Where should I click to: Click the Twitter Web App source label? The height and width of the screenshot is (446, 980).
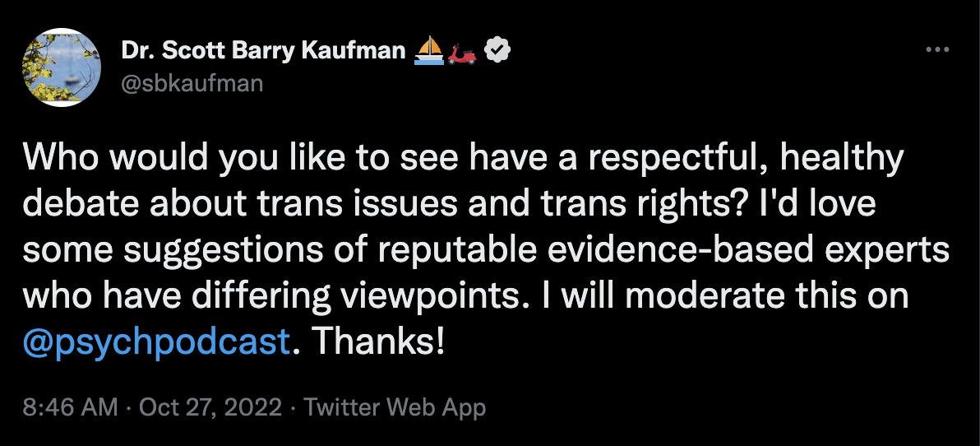(395, 407)
